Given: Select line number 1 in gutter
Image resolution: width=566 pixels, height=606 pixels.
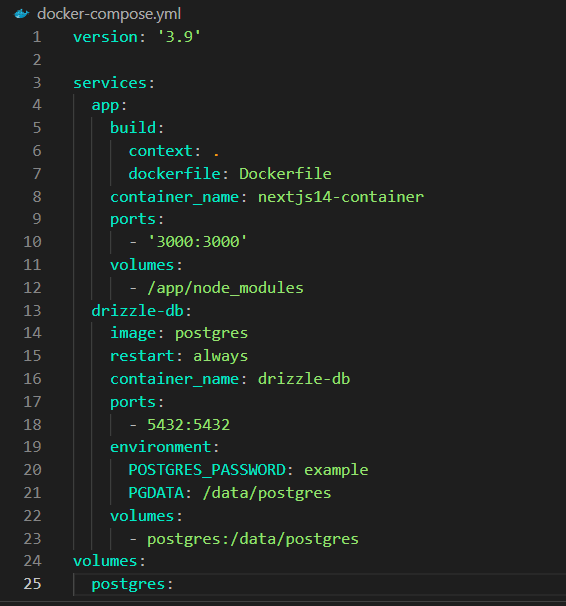Looking at the screenshot, I should tap(37, 37).
